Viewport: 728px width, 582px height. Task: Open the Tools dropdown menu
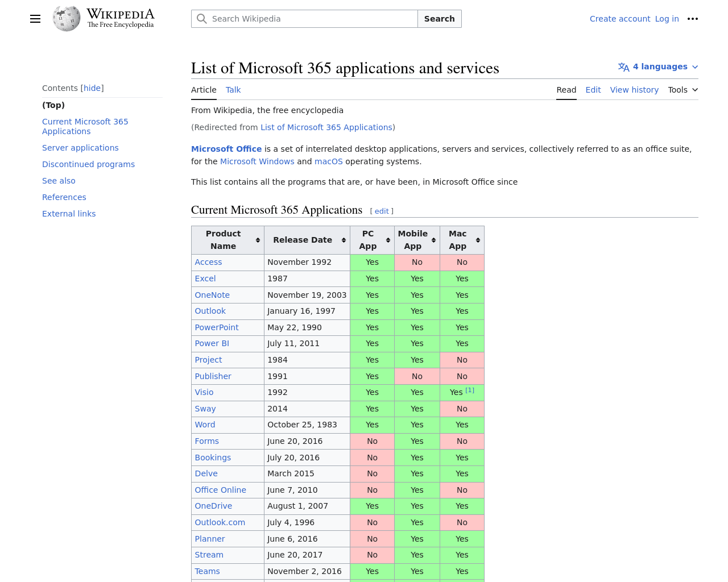683,90
